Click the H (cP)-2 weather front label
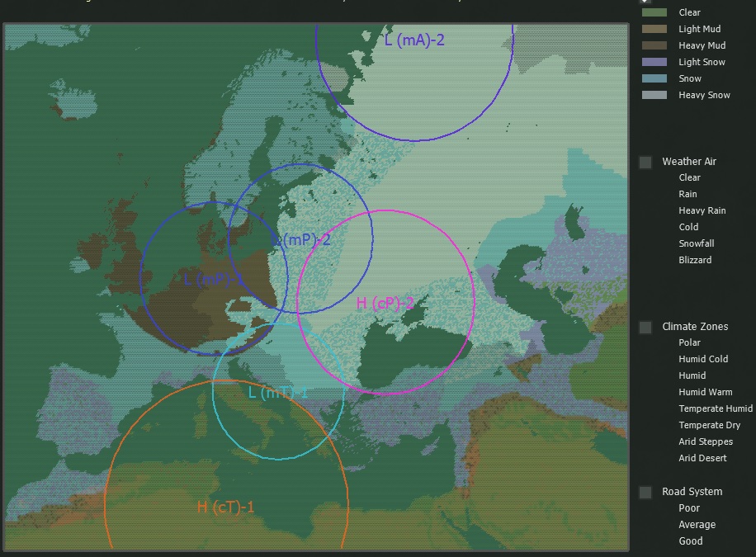This screenshot has height=557, width=756. click(x=385, y=304)
